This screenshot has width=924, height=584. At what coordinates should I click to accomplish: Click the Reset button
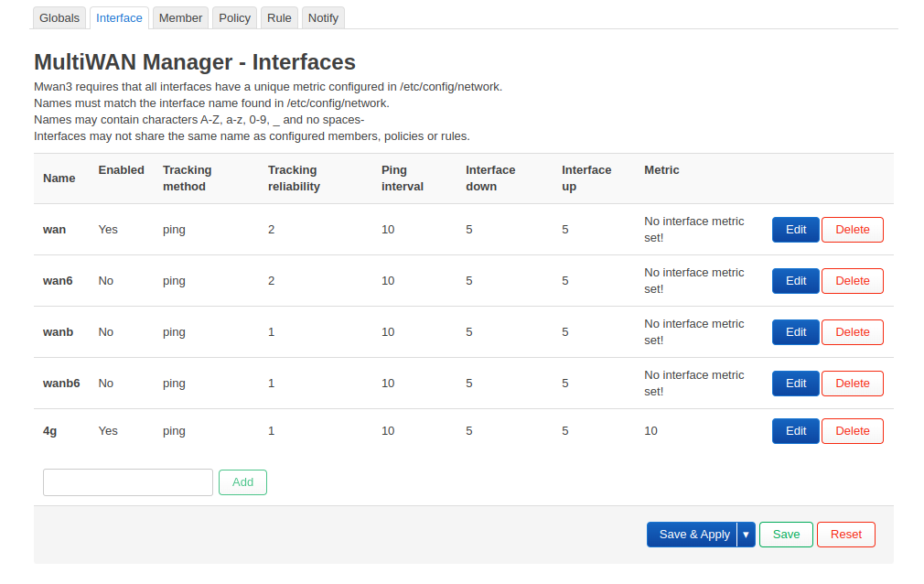tap(846, 535)
